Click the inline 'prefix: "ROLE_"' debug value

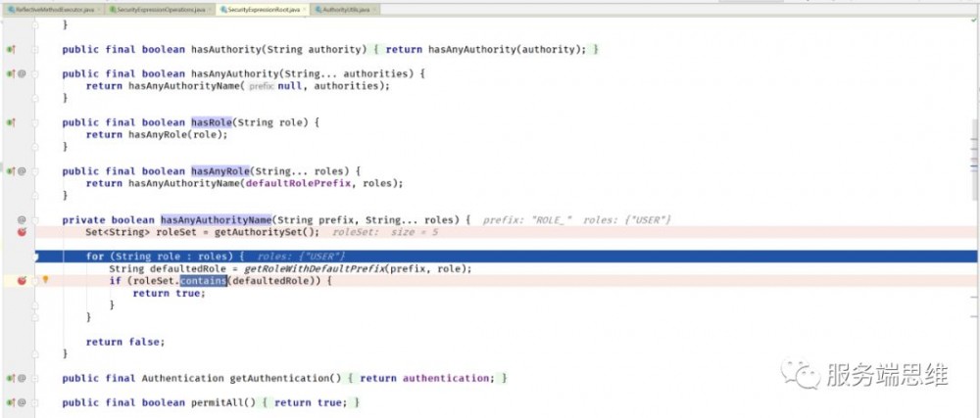pos(527,219)
